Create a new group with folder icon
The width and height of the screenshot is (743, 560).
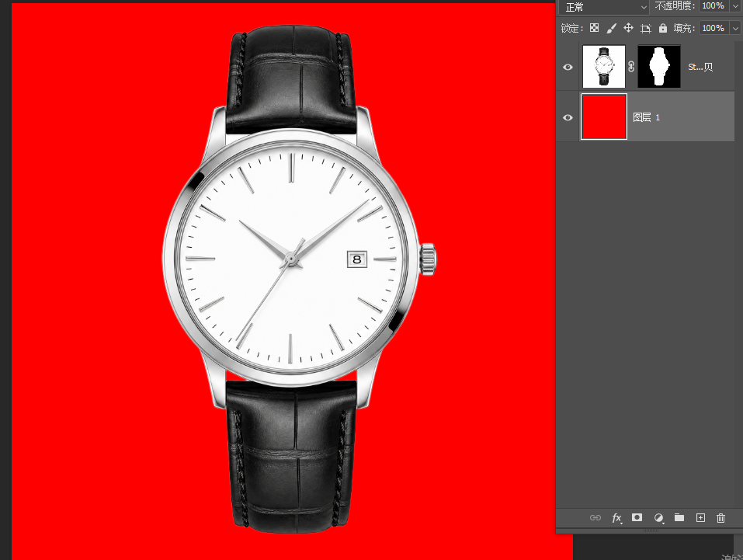(679, 517)
